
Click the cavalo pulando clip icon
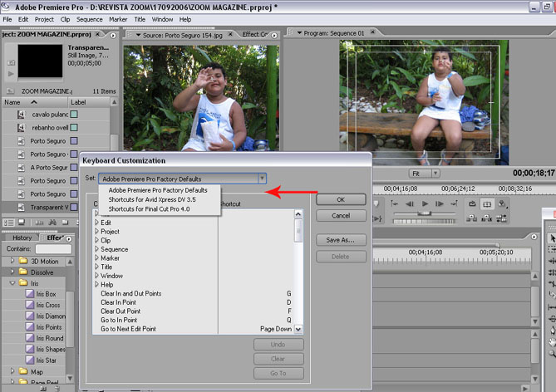(x=22, y=114)
